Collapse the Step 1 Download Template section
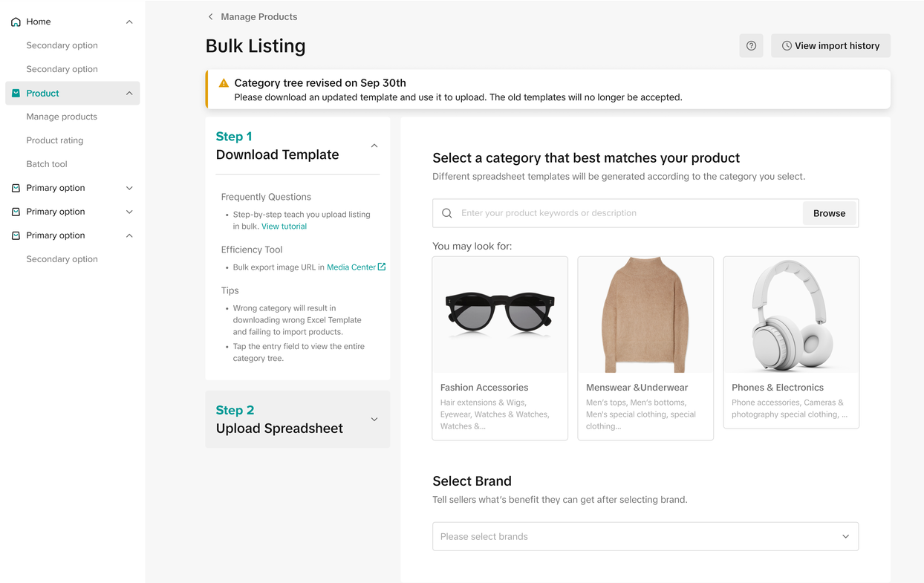Image resolution: width=924 pixels, height=583 pixels. (x=374, y=146)
